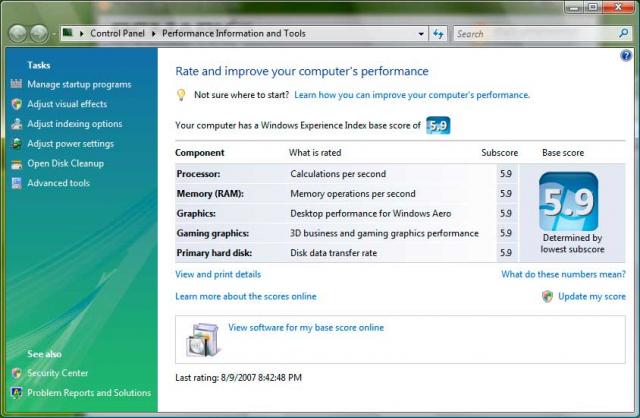Expand the arrow after Control Panel breadcrumb
The height and width of the screenshot is (418, 640).
[x=153, y=33]
